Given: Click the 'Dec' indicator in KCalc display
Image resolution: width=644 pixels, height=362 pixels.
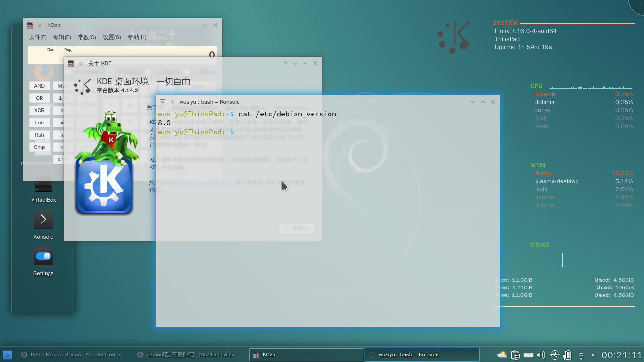Looking at the screenshot, I should pyautogui.click(x=50, y=50).
